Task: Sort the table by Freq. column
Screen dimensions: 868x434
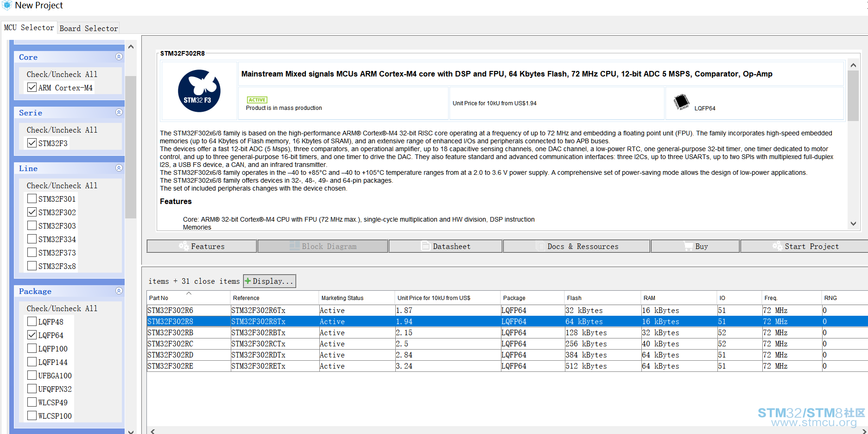Action: pyautogui.click(x=792, y=298)
